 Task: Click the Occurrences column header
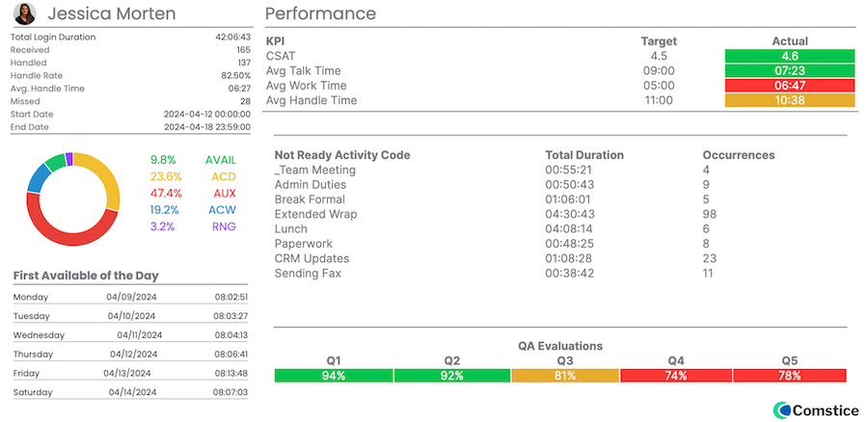[738, 155]
